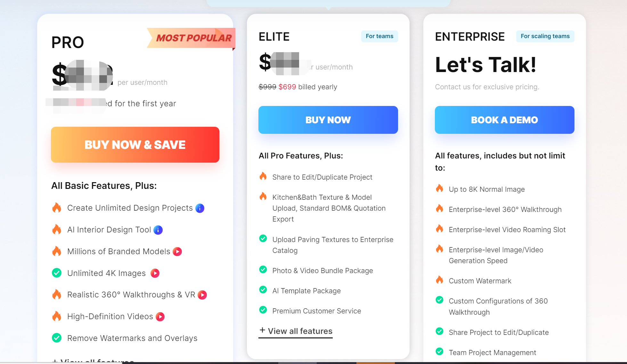The height and width of the screenshot is (364, 627).
Task: Play the Unlimited 4K Images demo video
Action: coord(155,273)
